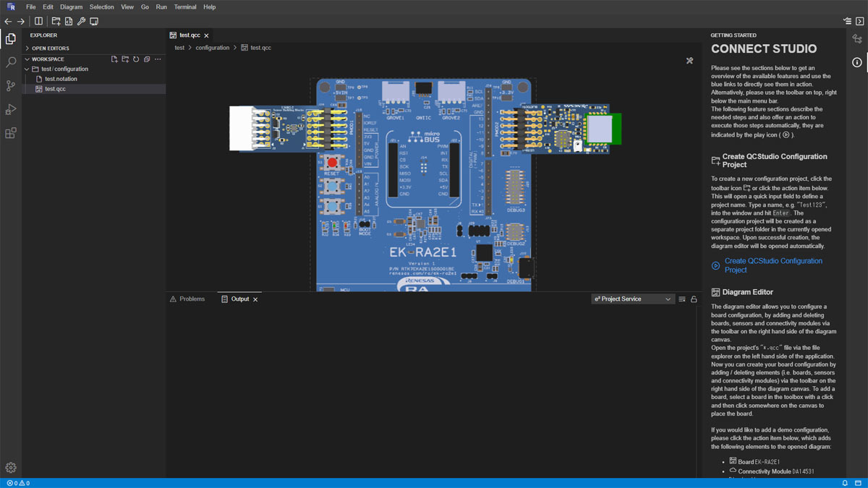Open the Source Control view
Image resolution: width=868 pixels, height=488 pixels.
[x=11, y=86]
